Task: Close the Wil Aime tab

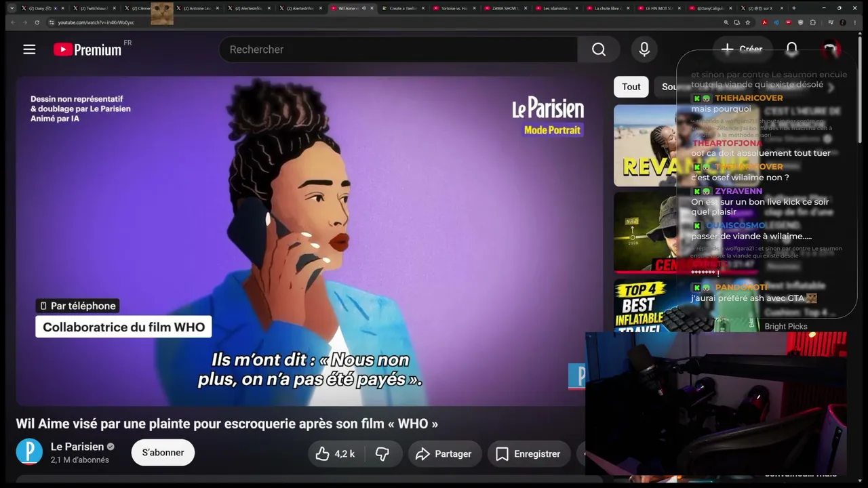Action: coord(372,8)
